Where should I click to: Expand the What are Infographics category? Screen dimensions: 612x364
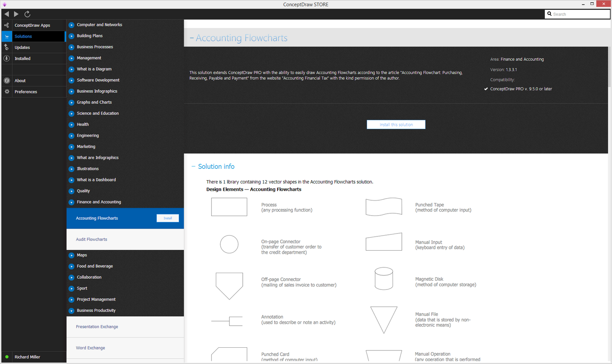(x=71, y=158)
